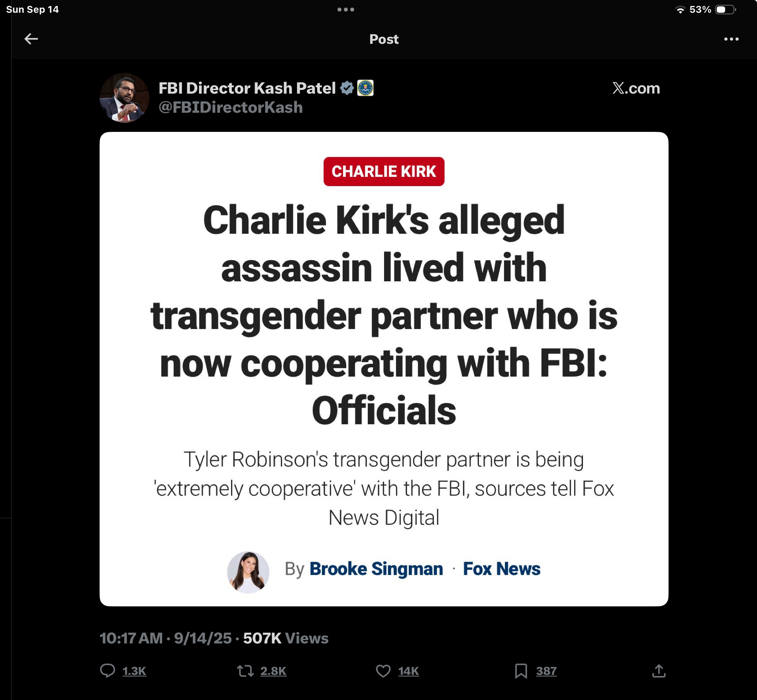757x700 pixels.
Task: Like the post with heart icon
Action: [x=383, y=671]
